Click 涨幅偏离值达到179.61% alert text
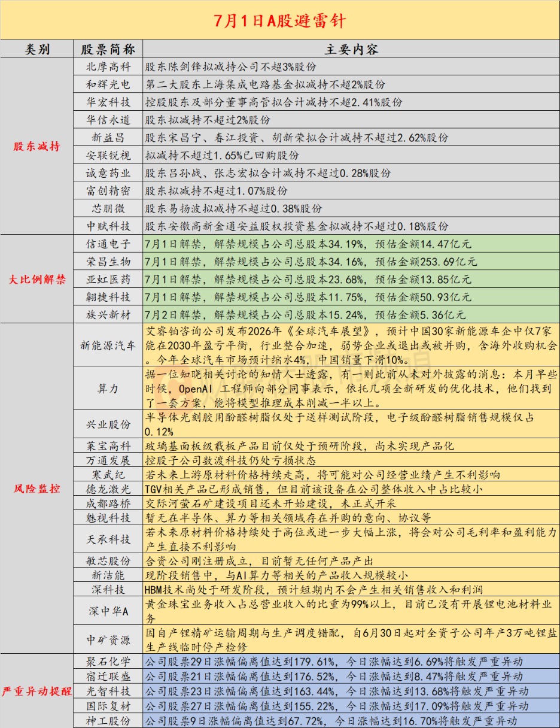560x728 pixels. (x=334, y=662)
